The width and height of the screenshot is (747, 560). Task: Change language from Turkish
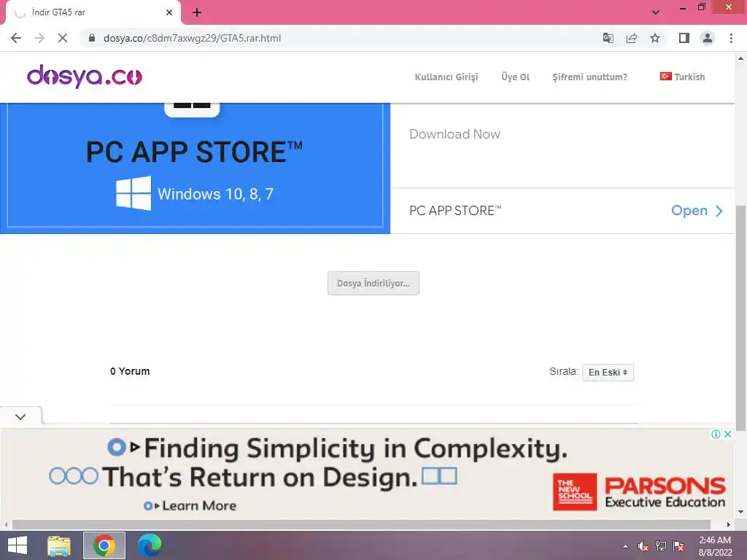[x=682, y=77]
